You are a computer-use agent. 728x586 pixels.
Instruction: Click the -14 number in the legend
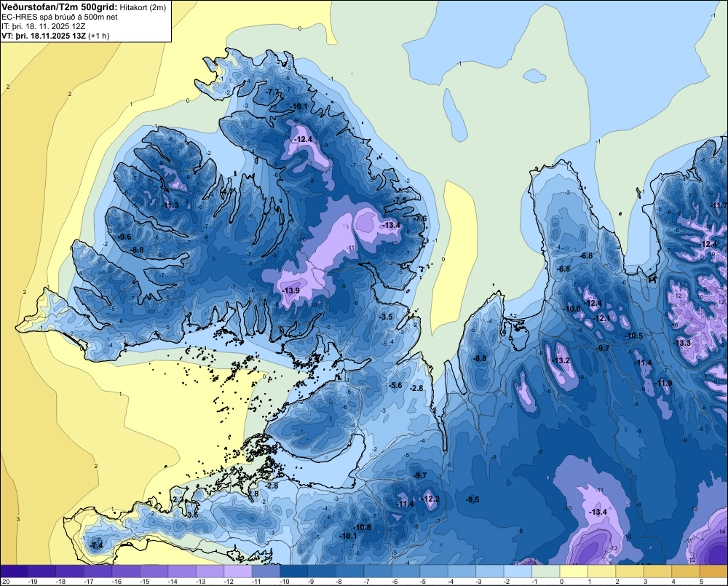pyautogui.click(x=173, y=582)
